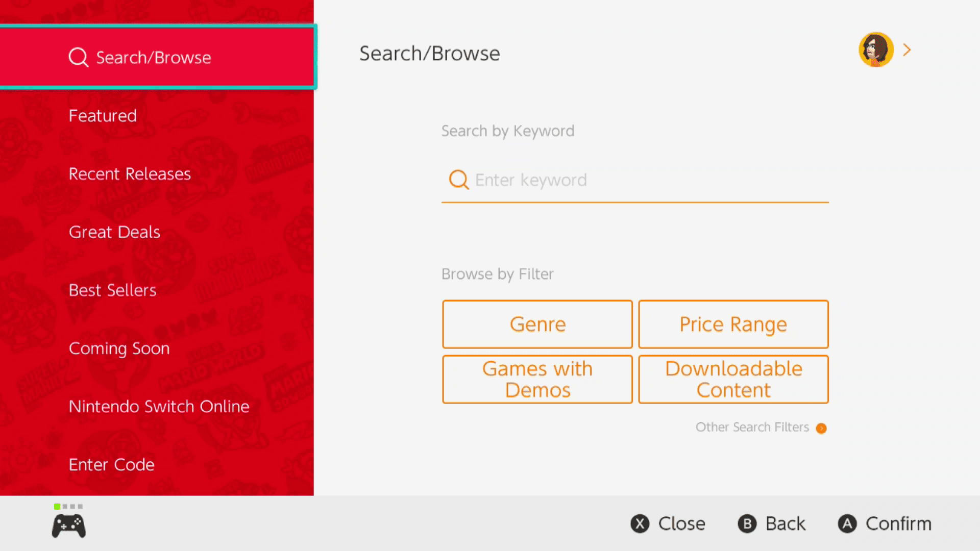Click the A Confirm button icon
The height and width of the screenshot is (551, 980).
click(847, 523)
